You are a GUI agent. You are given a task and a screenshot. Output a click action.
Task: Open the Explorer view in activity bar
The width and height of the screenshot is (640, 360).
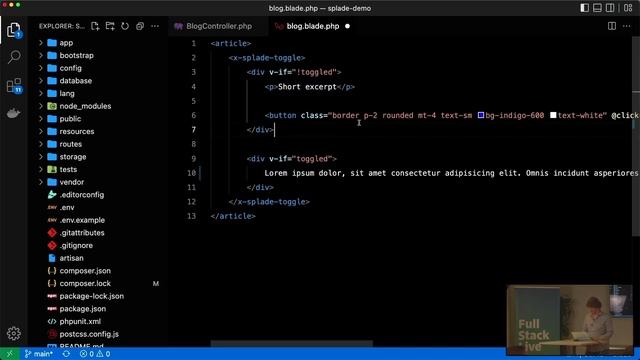point(13,30)
